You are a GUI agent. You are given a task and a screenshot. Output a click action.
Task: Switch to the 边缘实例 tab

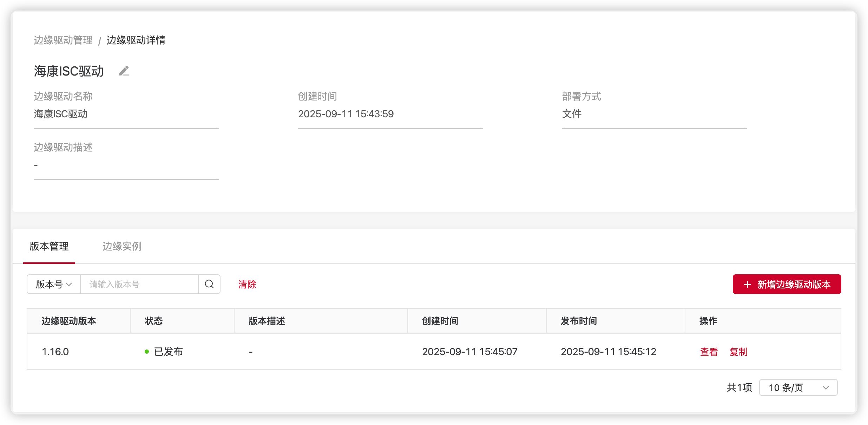[x=122, y=246]
